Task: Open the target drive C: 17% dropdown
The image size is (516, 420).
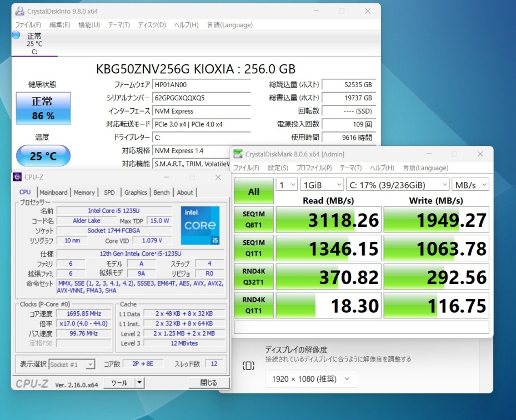Action: coord(397,185)
